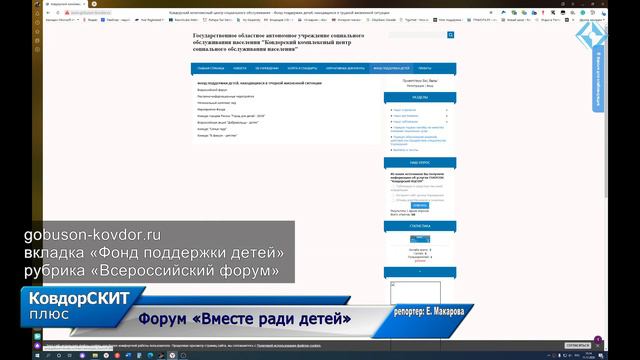
Task: Click the blue search button in the site header
Action: pos(451,35)
